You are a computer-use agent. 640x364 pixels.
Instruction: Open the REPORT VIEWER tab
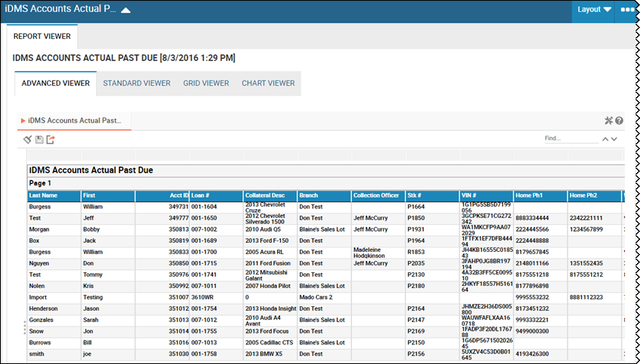click(x=42, y=36)
